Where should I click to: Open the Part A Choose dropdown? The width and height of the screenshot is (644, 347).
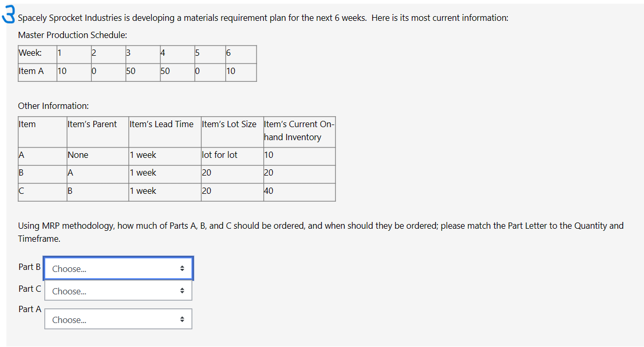pos(117,318)
